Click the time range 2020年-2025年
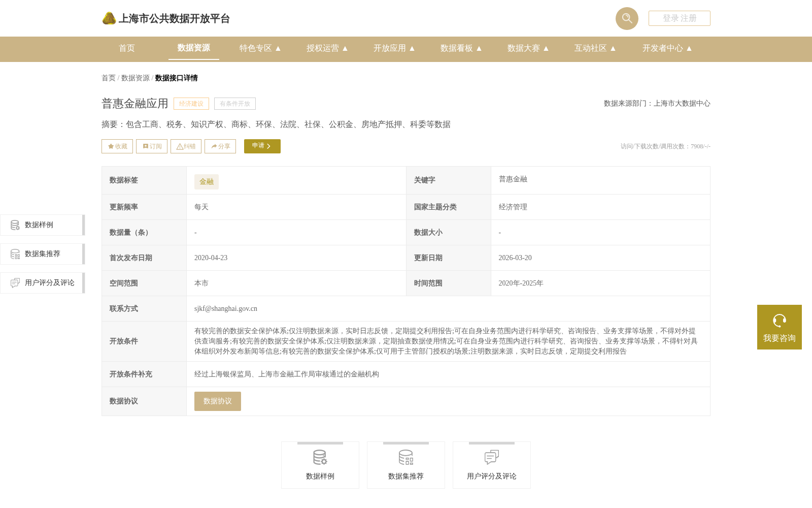Viewport: 812px width, 508px height. click(521, 283)
